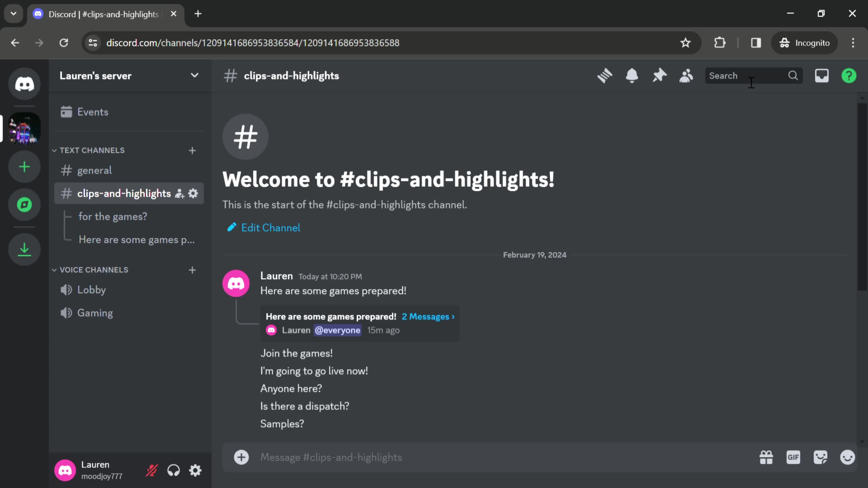Open inbox icon in header

click(x=822, y=76)
